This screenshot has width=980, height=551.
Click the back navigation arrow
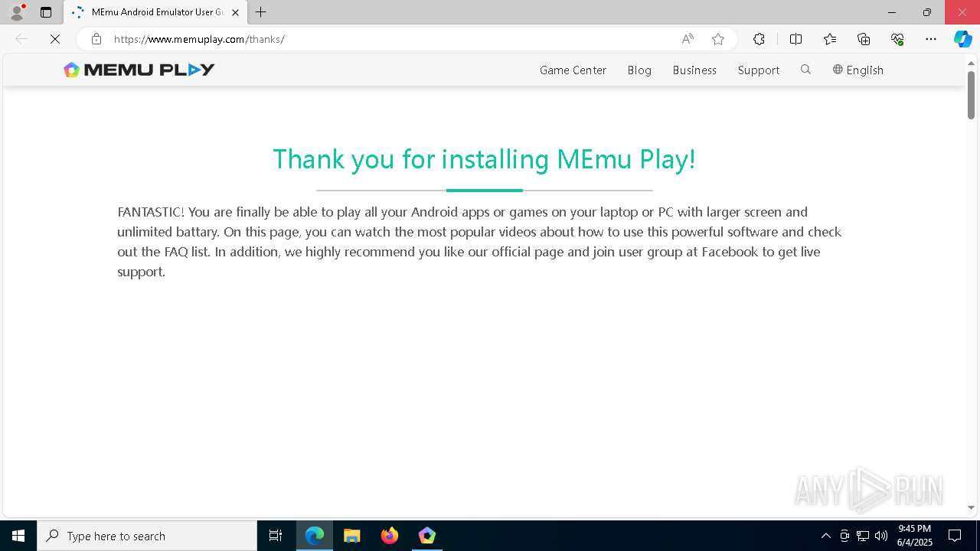21,39
